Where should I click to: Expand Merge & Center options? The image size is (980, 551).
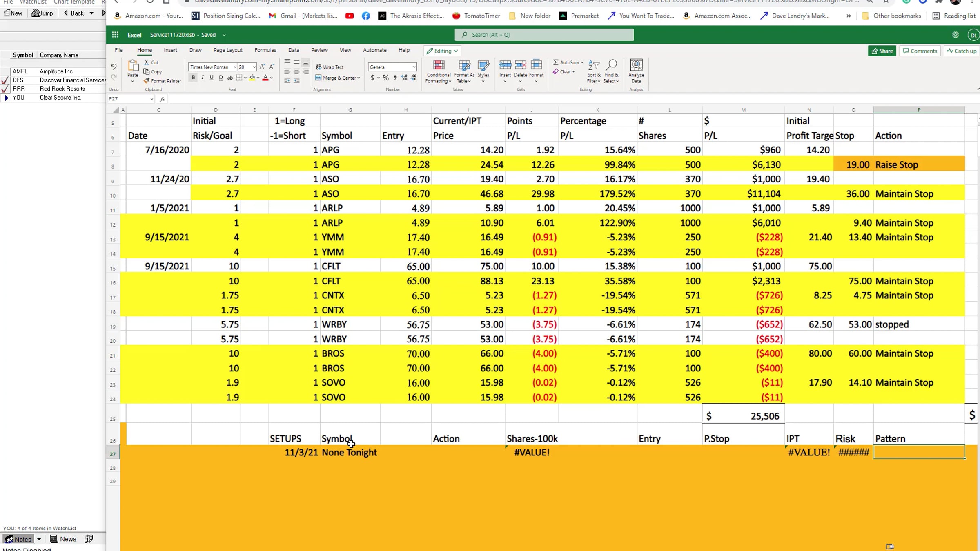[x=359, y=78]
